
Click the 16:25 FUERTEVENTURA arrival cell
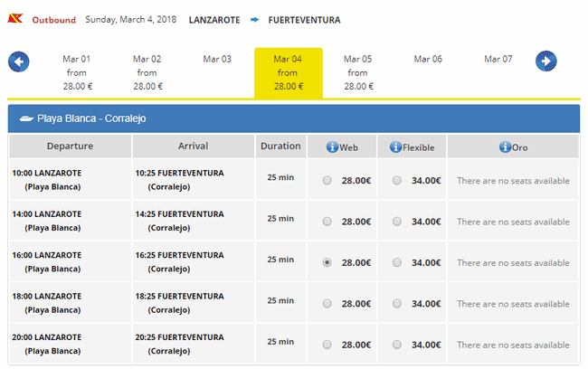193,261
